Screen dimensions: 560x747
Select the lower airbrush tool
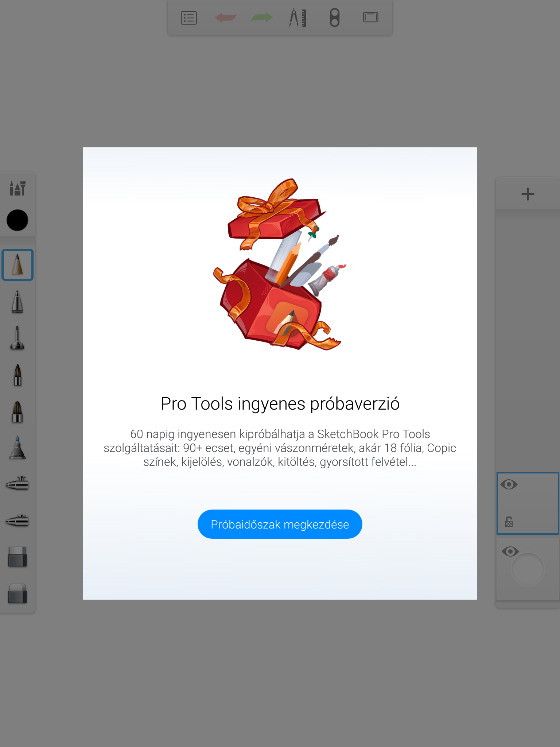point(17,520)
